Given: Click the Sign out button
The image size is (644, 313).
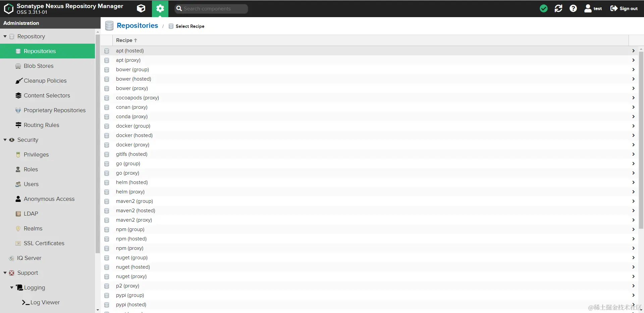Looking at the screenshot, I should click(x=624, y=8).
